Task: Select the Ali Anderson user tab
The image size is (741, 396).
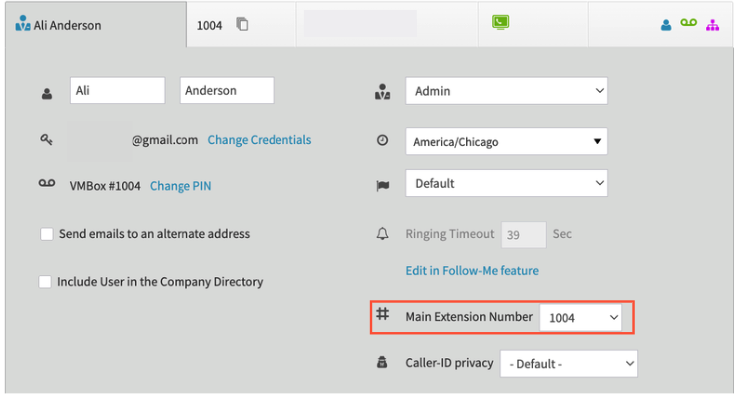Action: click(96, 25)
